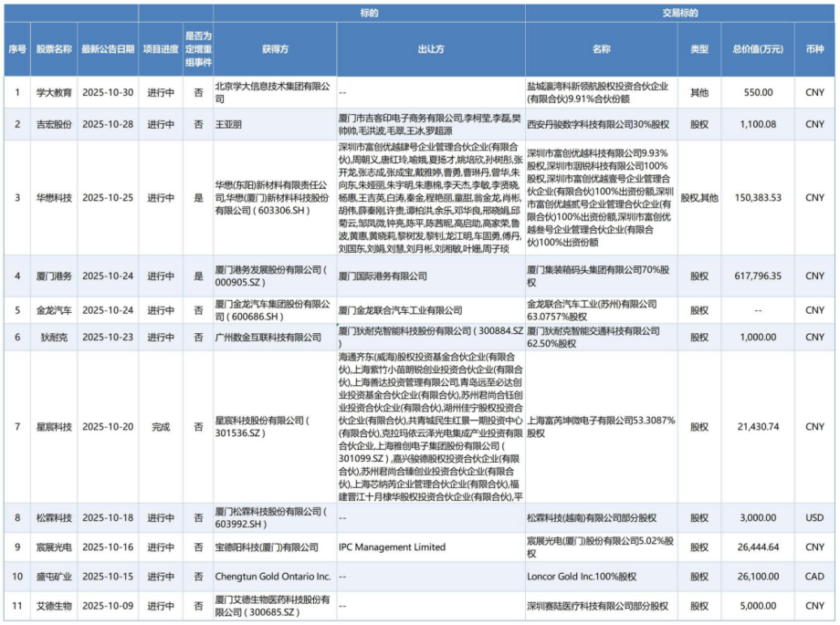Click the date 2025-10-30
Image resolution: width=840 pixels, height=625 pixels.
coord(108,93)
